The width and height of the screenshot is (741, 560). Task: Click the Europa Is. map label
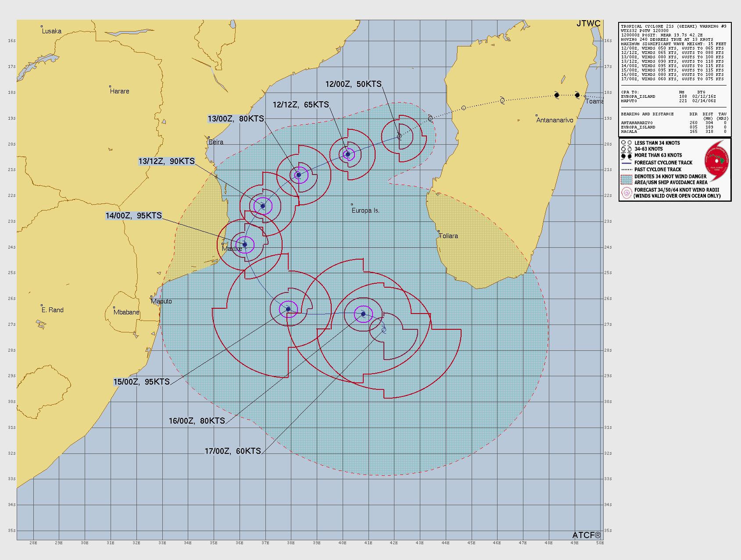[365, 210]
